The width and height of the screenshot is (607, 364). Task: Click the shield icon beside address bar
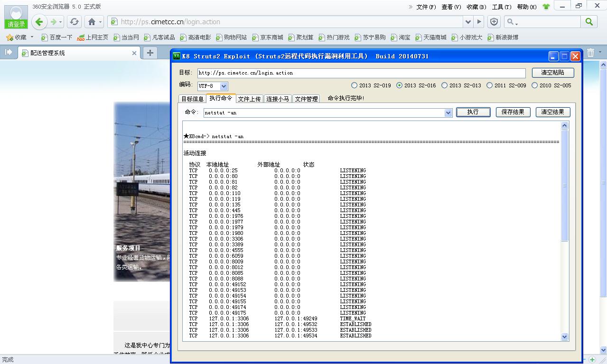tap(494, 22)
